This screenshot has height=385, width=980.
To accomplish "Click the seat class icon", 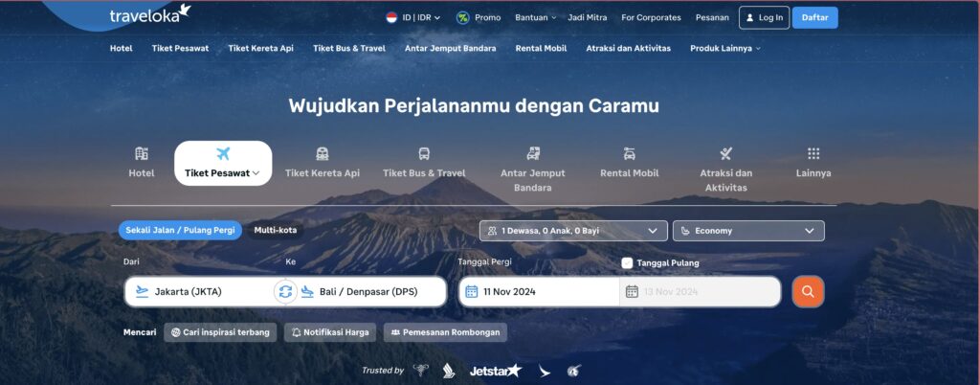I will point(685,231).
